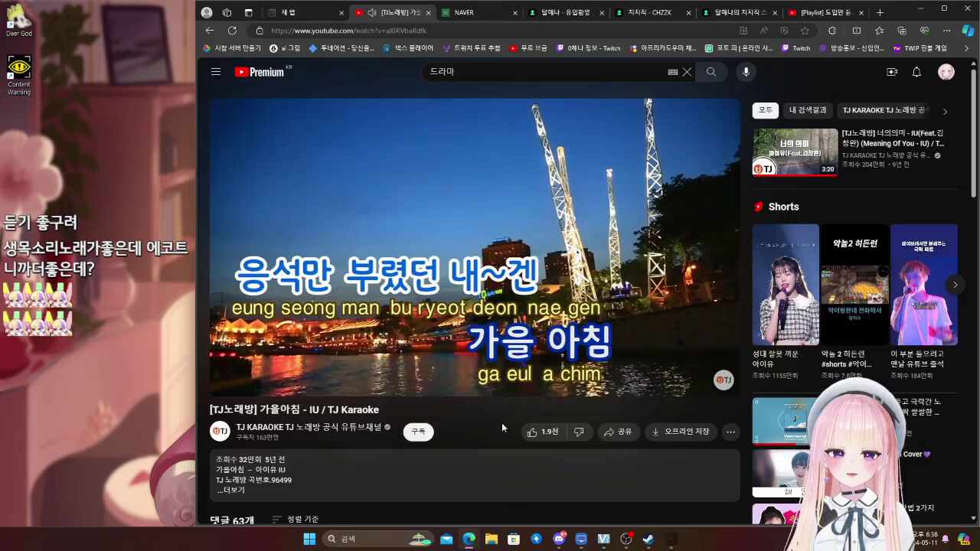Image resolution: width=980 pixels, height=551 pixels.
Task: Open Microsoft Edge from the taskbar
Action: coord(469,539)
